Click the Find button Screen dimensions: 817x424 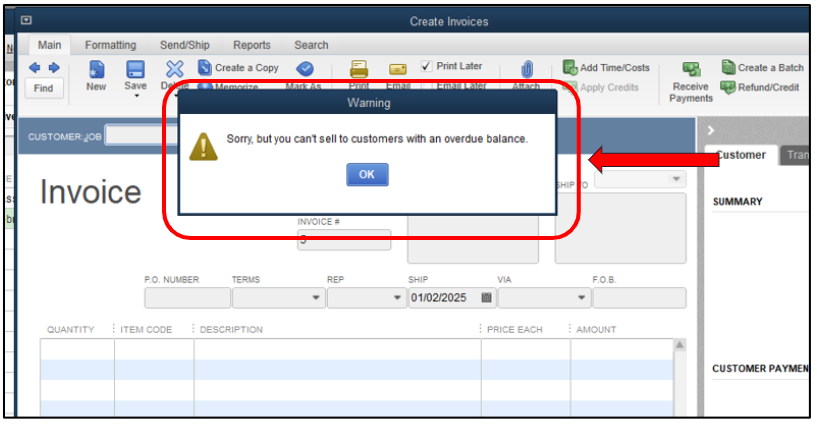click(x=44, y=88)
